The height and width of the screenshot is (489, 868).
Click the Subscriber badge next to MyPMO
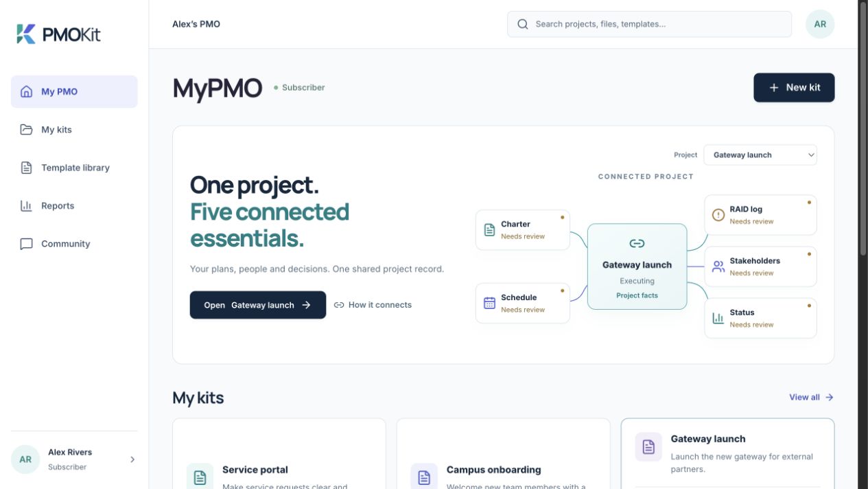[299, 88]
